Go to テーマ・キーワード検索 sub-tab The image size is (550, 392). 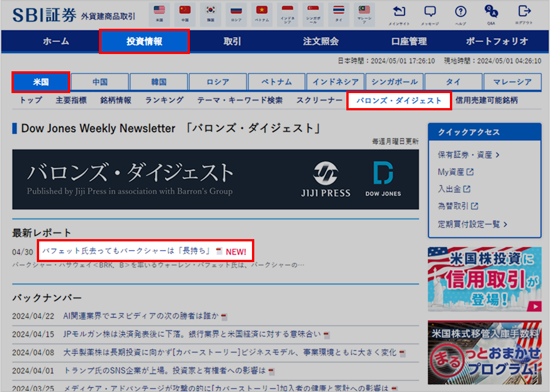(x=240, y=101)
